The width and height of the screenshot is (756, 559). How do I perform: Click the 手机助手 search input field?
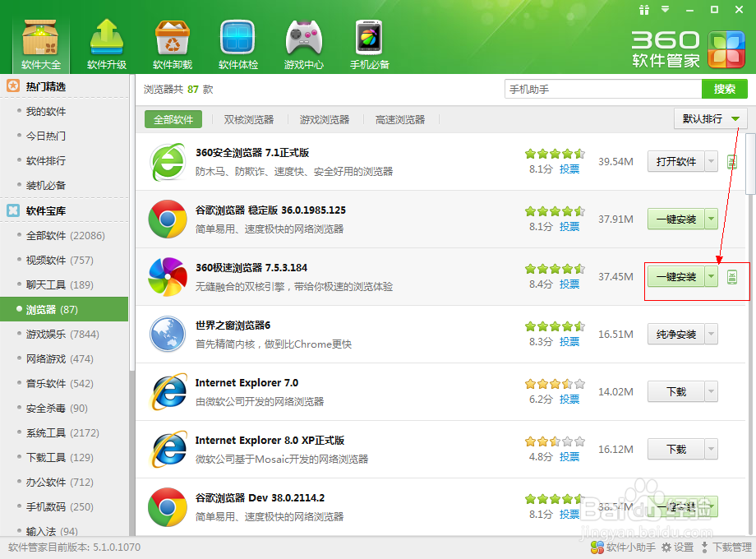[604, 88]
